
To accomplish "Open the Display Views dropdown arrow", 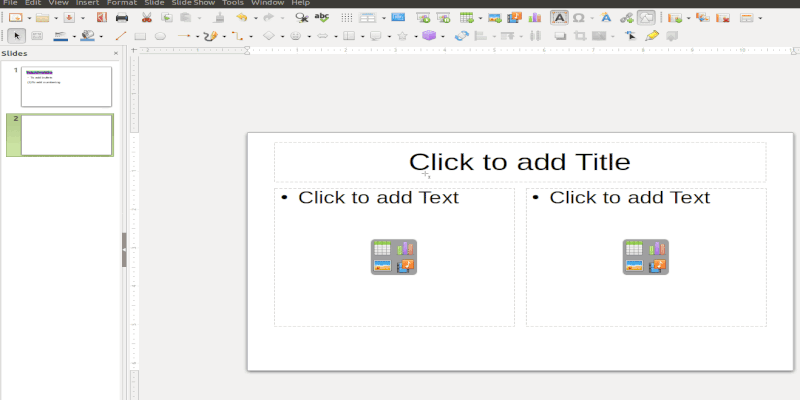I will [x=384, y=18].
